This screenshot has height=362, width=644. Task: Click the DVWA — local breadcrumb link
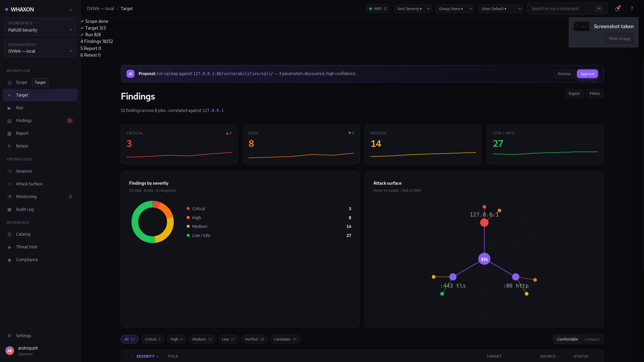[101, 9]
